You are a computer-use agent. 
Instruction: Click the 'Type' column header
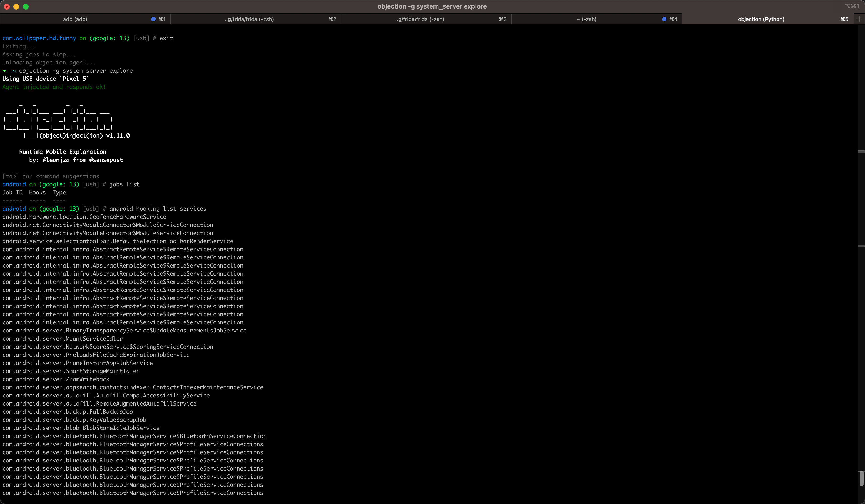59,193
